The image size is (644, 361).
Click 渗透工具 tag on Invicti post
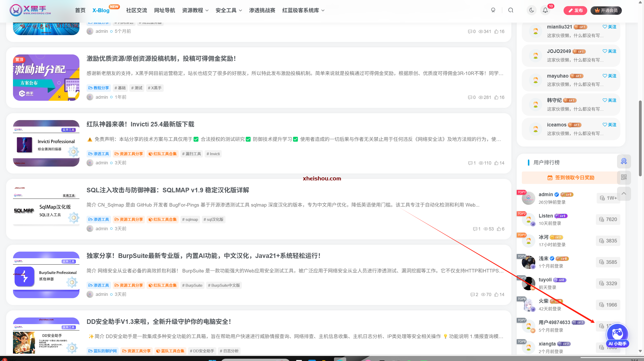click(x=99, y=154)
